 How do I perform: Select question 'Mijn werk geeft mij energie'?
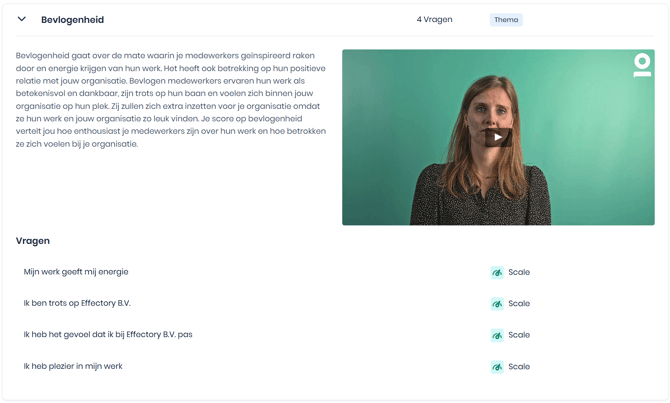point(76,272)
